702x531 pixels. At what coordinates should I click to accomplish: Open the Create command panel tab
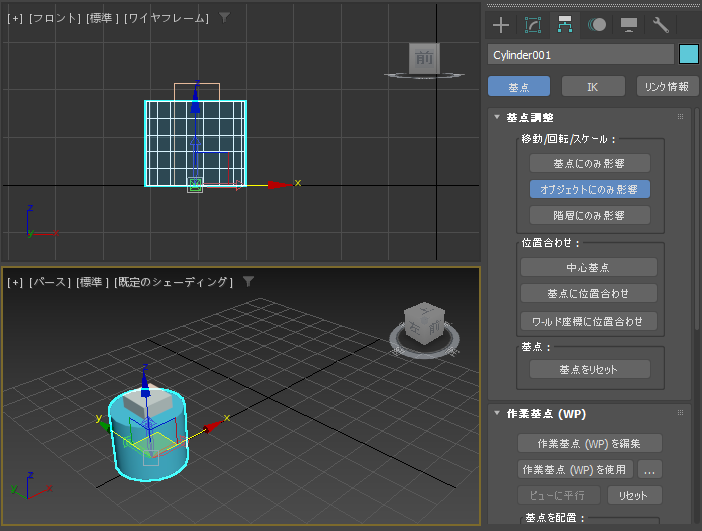point(501,25)
